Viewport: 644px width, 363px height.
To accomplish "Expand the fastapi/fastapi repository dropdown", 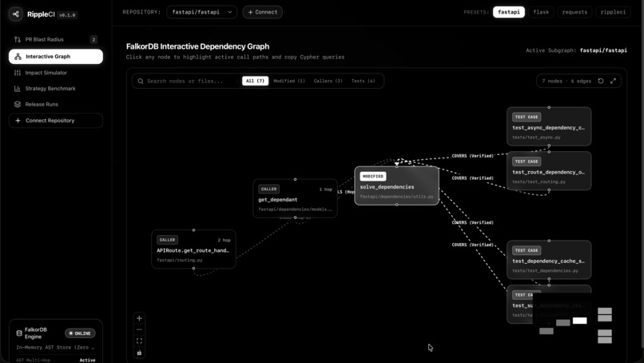I will click(201, 12).
